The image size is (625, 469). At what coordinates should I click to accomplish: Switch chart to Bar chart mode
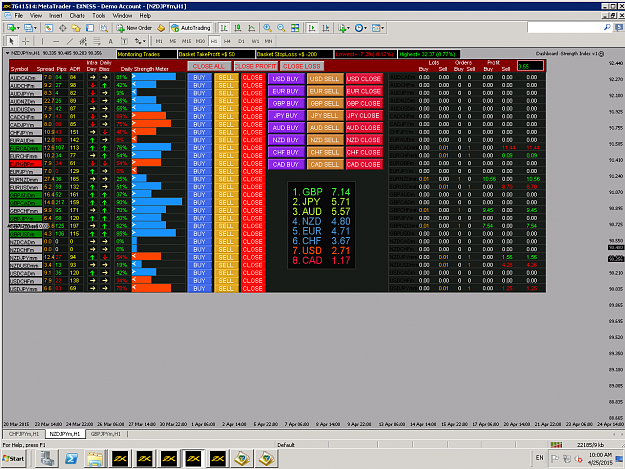[224, 28]
